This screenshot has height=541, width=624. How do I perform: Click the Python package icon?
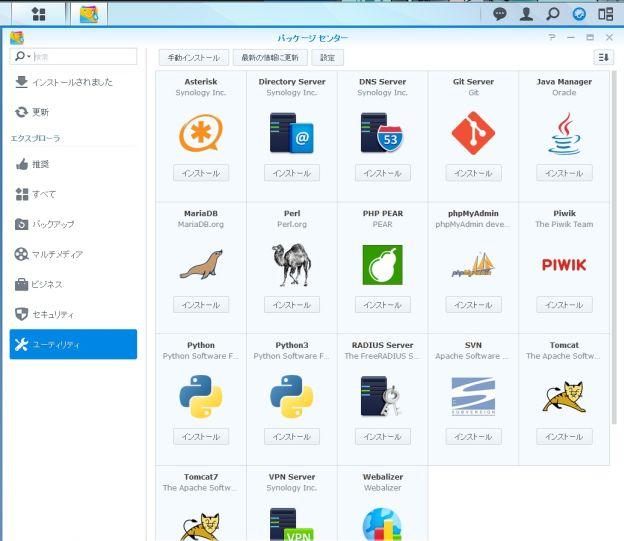(201, 396)
